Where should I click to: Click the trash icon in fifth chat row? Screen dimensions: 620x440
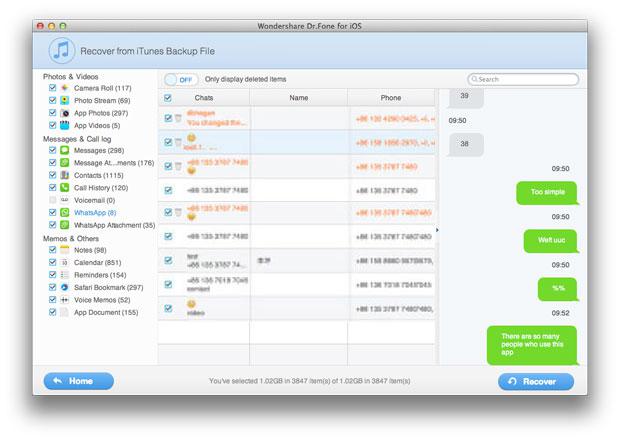point(178,213)
